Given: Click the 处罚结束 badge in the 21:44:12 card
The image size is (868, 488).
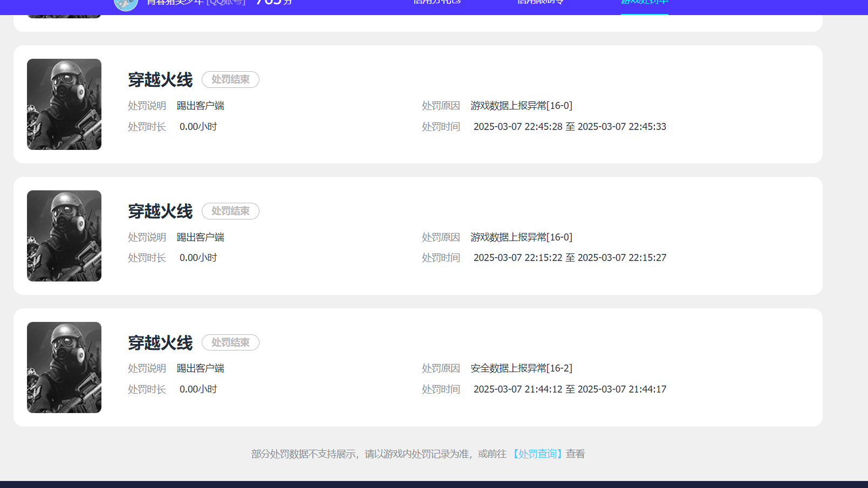Looking at the screenshot, I should pos(230,342).
